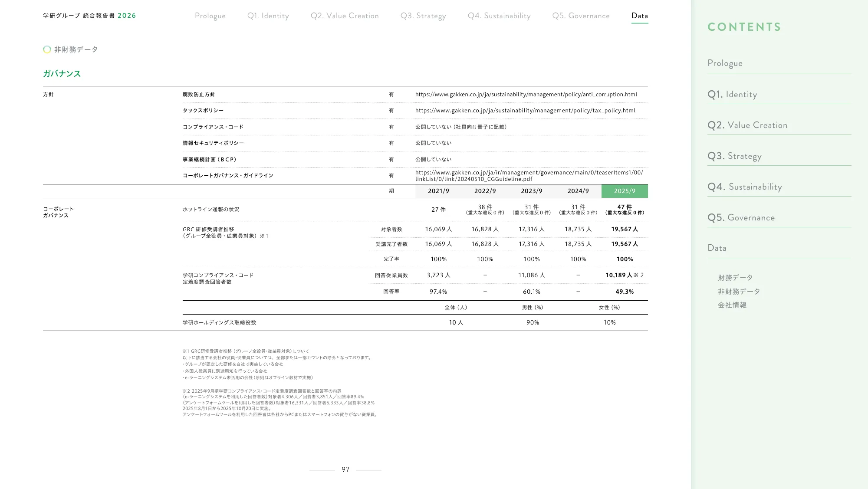Open the tax_policy URL
Screen dimensions: 868x489
(525, 111)
